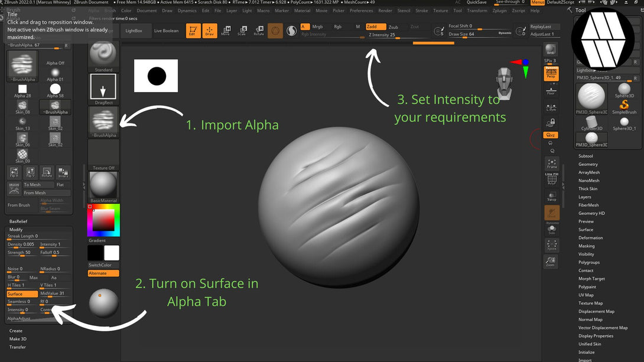
Task: Toggle Persp perspective view
Action: click(x=551, y=74)
